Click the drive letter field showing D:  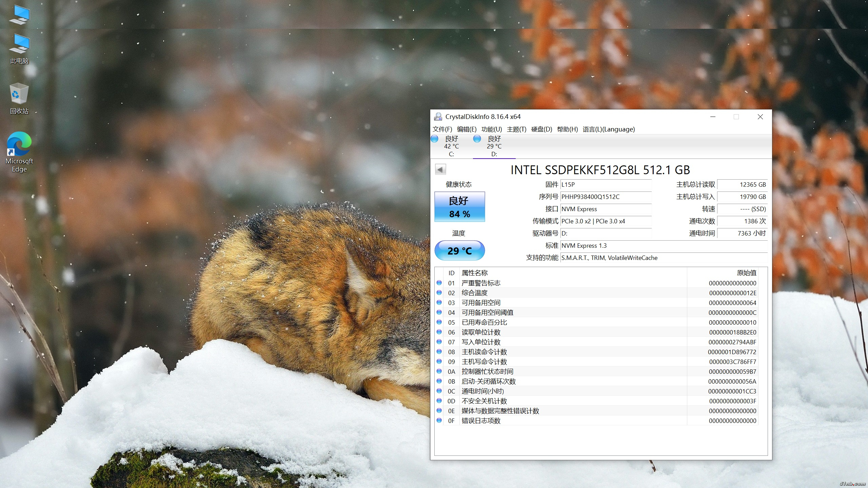pos(606,233)
